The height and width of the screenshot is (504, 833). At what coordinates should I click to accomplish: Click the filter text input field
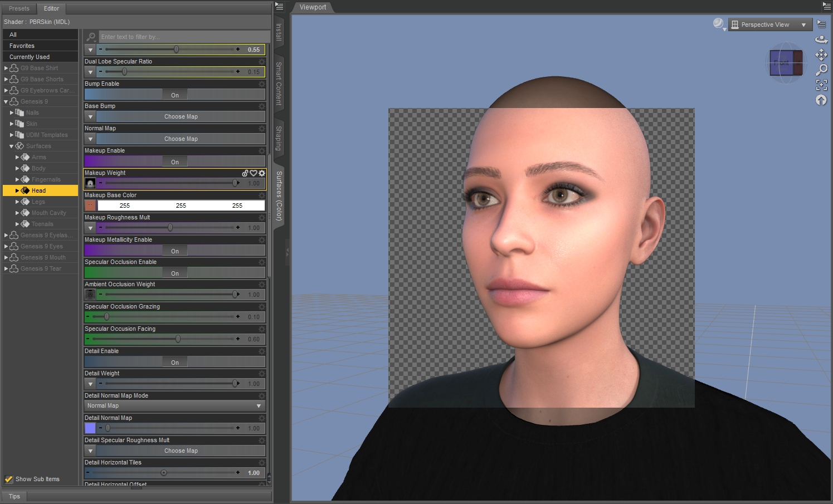(x=184, y=37)
